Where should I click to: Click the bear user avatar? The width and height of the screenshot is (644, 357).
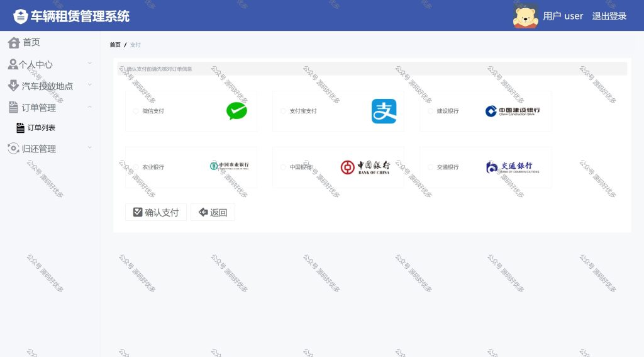(525, 16)
